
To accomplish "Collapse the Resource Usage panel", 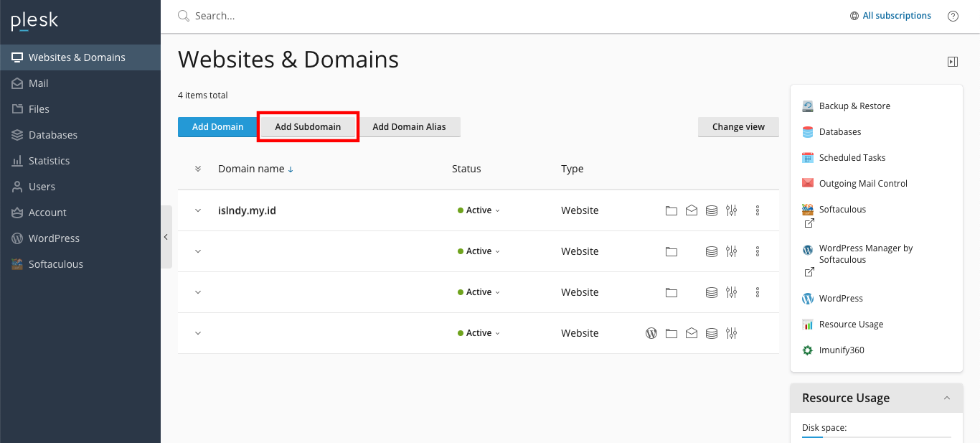I will click(946, 398).
